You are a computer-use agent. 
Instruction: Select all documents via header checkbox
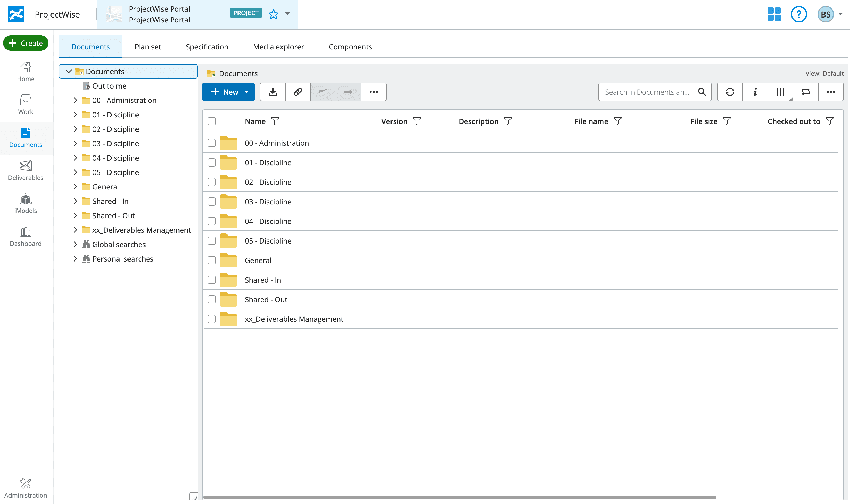point(211,121)
